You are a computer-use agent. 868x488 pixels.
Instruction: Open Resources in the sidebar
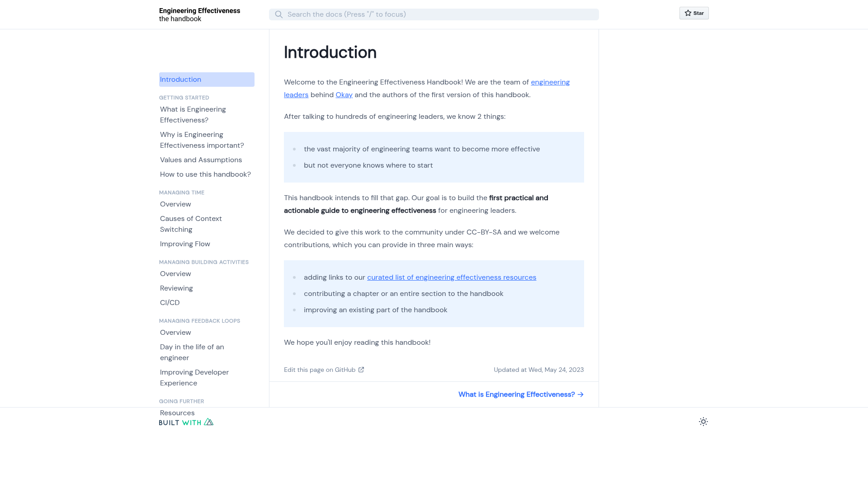click(177, 413)
